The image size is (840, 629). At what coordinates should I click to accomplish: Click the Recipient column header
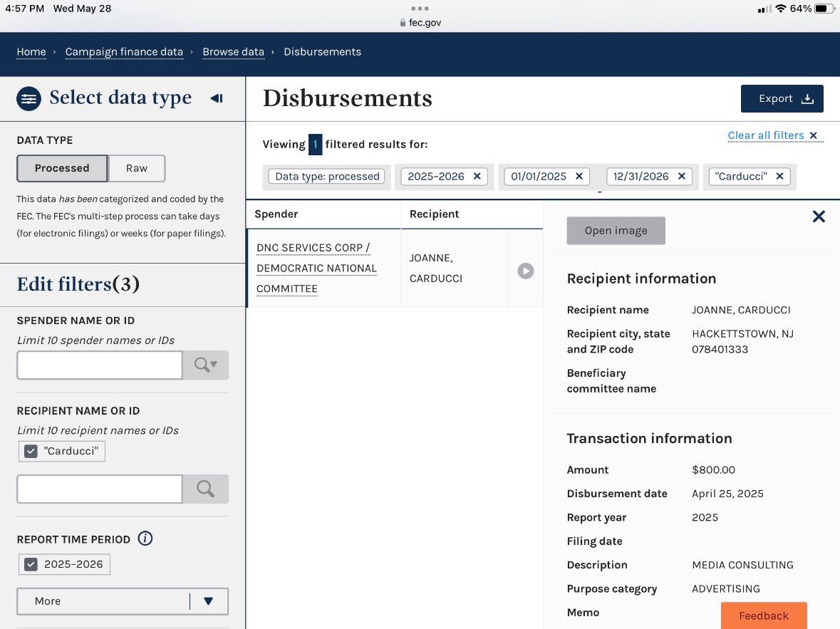tap(435, 214)
